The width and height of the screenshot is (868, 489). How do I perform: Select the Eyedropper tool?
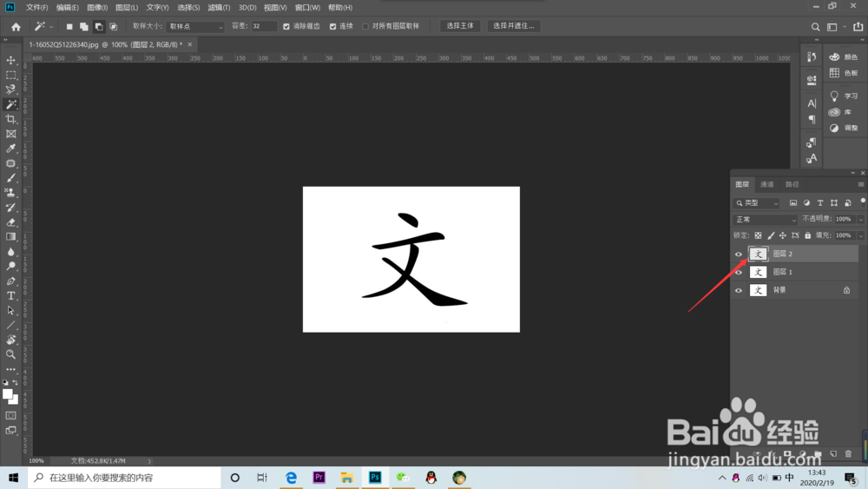tap(10, 149)
